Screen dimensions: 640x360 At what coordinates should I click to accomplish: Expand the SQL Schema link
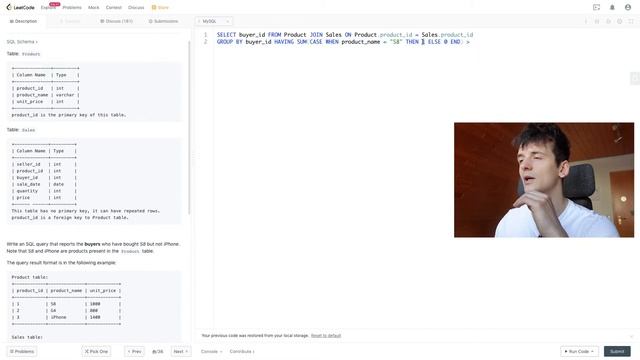click(x=22, y=42)
